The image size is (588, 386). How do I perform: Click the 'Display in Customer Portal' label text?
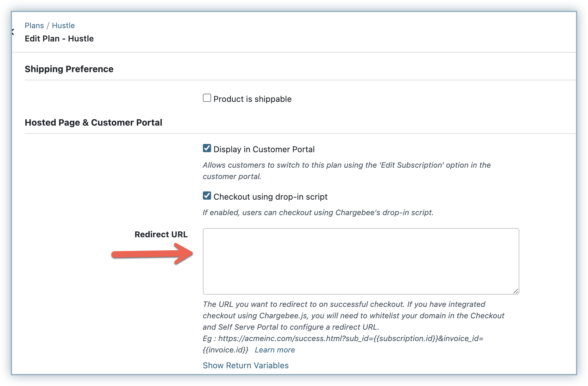[264, 149]
